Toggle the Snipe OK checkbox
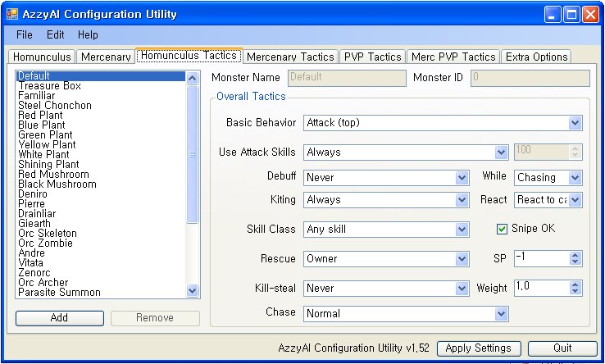This screenshot has width=605, height=364. point(503,229)
